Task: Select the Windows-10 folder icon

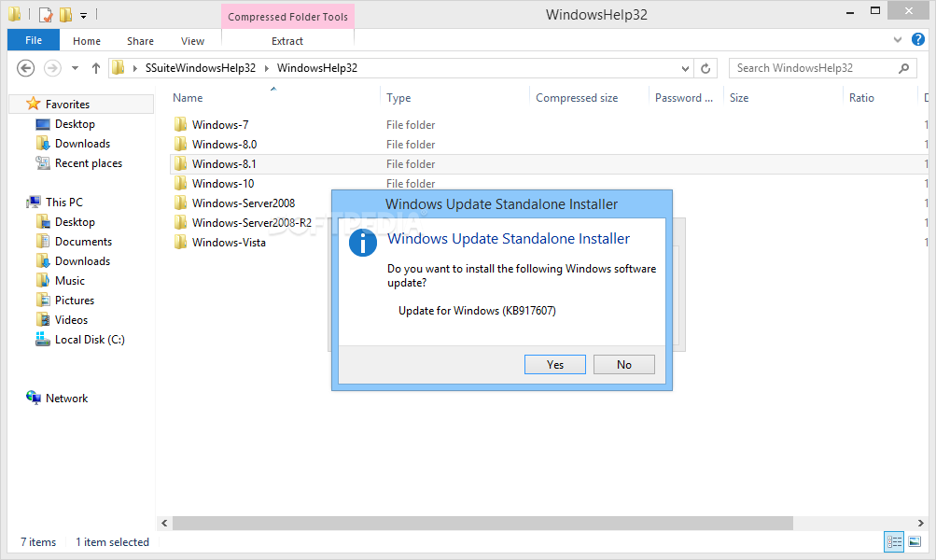Action: (x=180, y=183)
